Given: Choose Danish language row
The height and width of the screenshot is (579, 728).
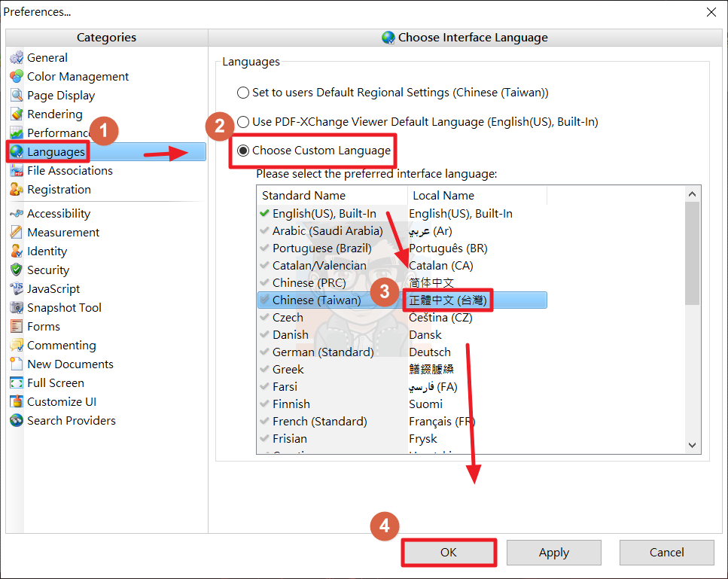Looking at the screenshot, I should tap(402, 335).
